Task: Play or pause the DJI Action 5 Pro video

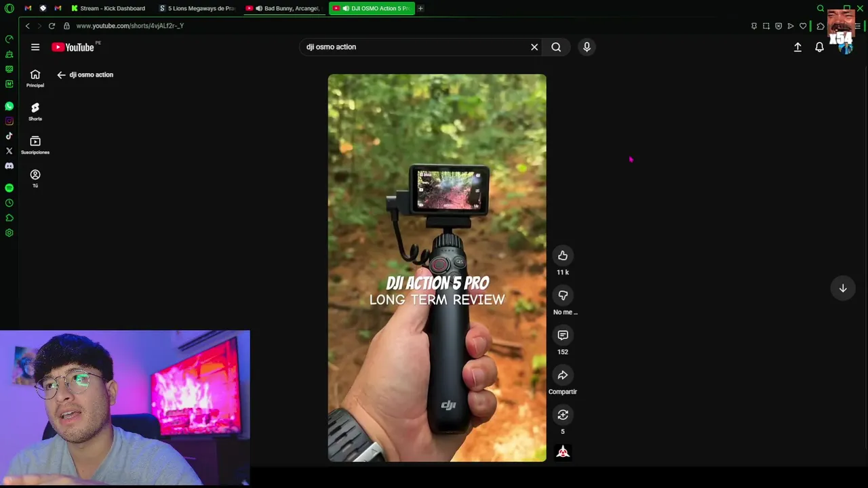Action: click(x=437, y=268)
